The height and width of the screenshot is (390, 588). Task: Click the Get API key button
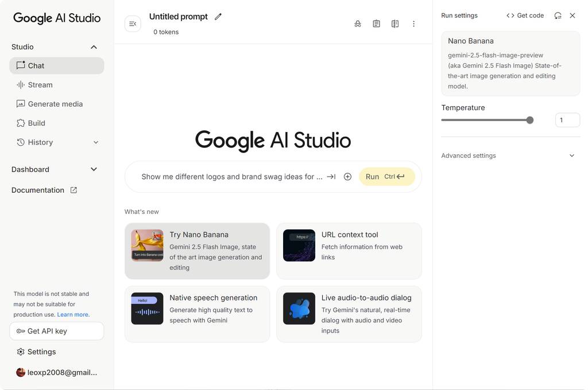[57, 331]
